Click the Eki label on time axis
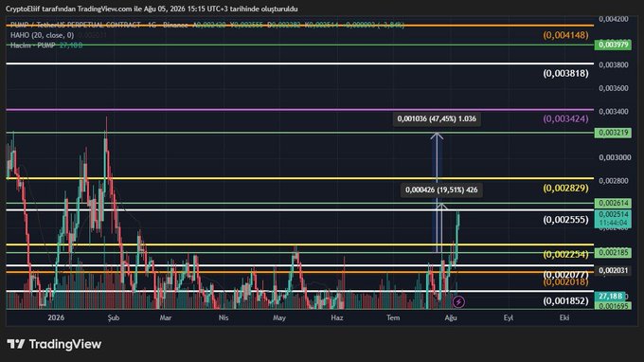Viewport: 644px width, 362px height. pos(564,317)
